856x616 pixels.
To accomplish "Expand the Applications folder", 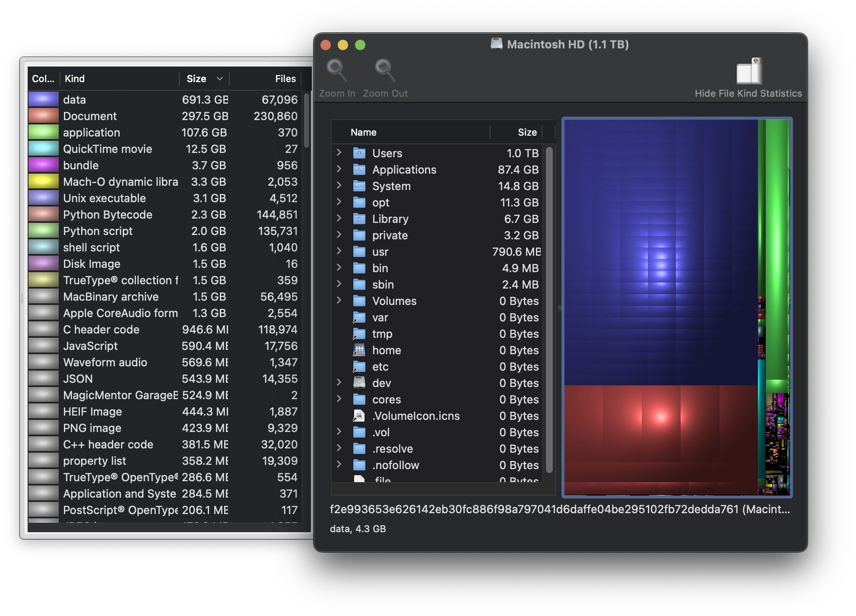I will (339, 169).
